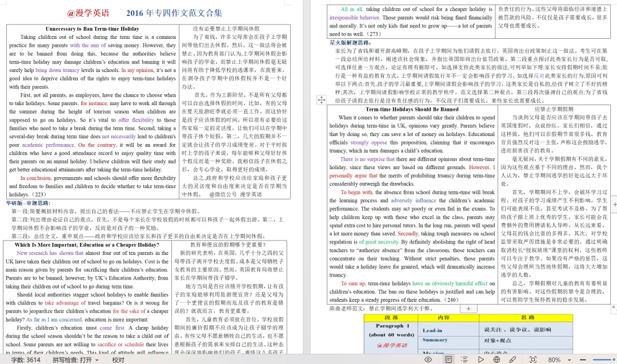617x364 pixels.
Task: Click heading 'Term-time Holidays Should Be Banned'
Action: click(412, 109)
